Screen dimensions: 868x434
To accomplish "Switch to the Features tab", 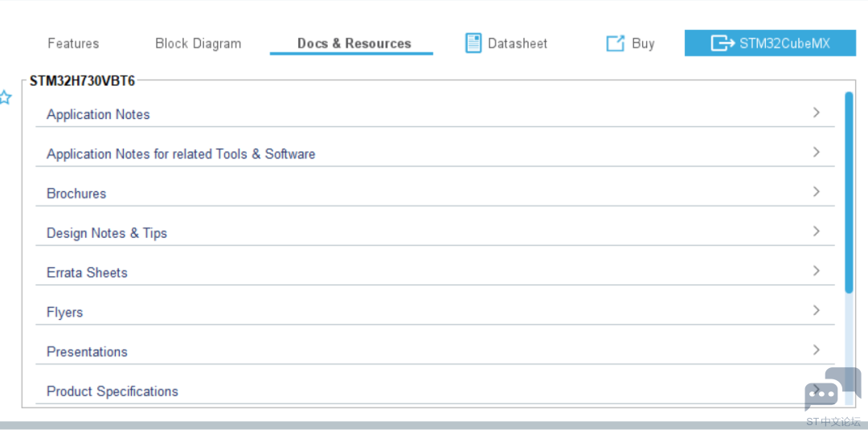I will point(73,43).
